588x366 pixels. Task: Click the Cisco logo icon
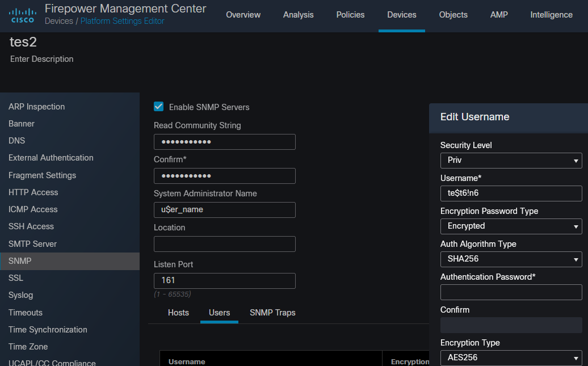click(23, 15)
